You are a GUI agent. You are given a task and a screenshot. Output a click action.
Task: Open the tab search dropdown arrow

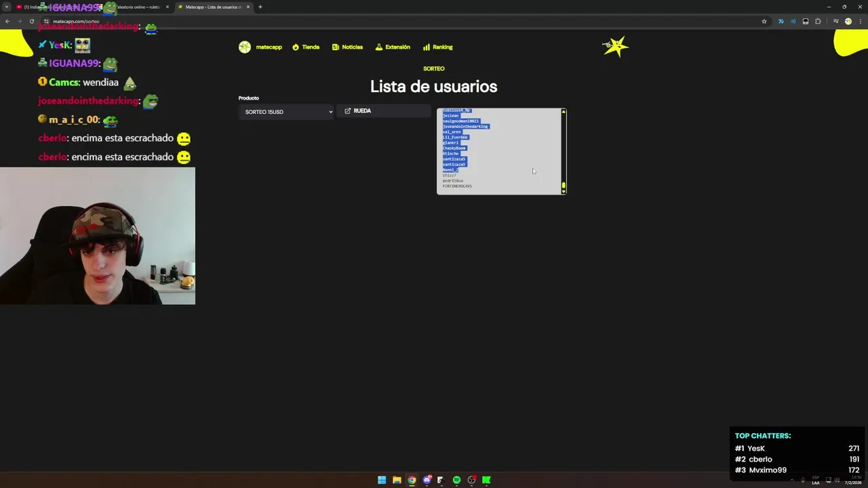click(x=6, y=7)
